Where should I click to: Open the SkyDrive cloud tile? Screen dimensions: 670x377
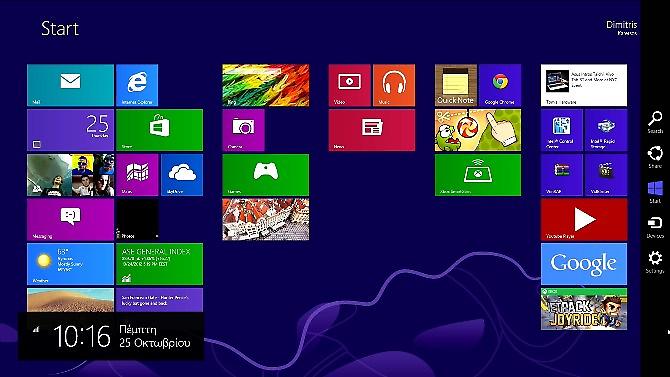[182, 175]
